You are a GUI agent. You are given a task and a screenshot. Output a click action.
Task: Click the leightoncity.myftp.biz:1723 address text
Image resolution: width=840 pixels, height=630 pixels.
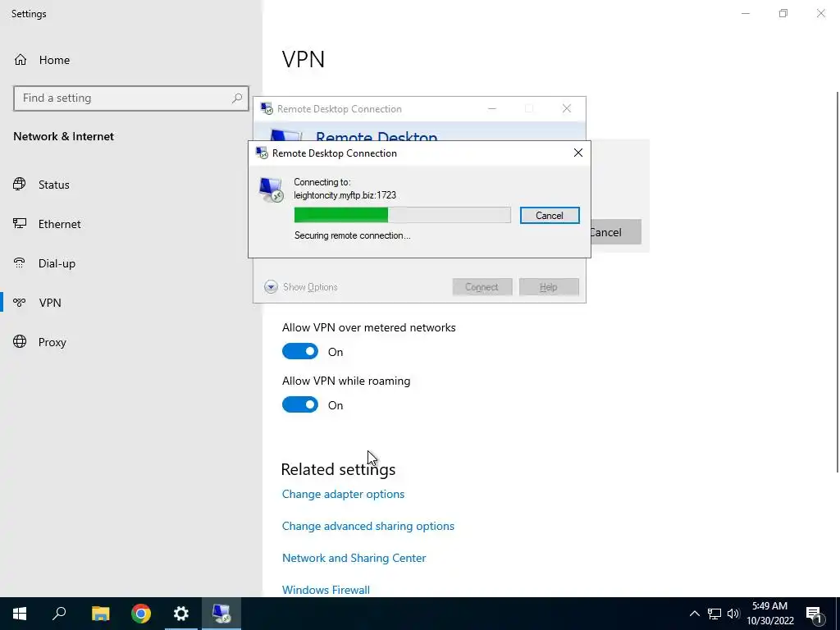pyautogui.click(x=345, y=195)
